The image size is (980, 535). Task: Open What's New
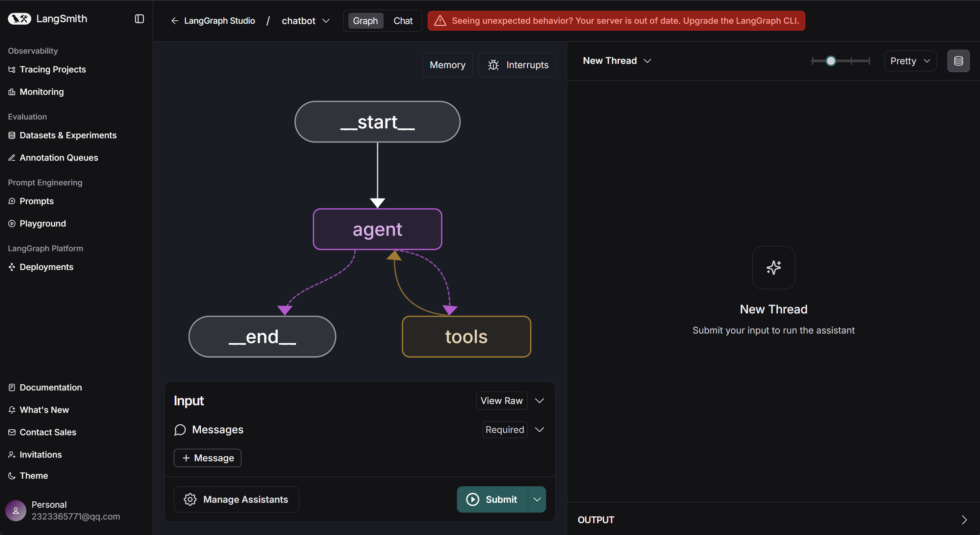tap(44, 410)
